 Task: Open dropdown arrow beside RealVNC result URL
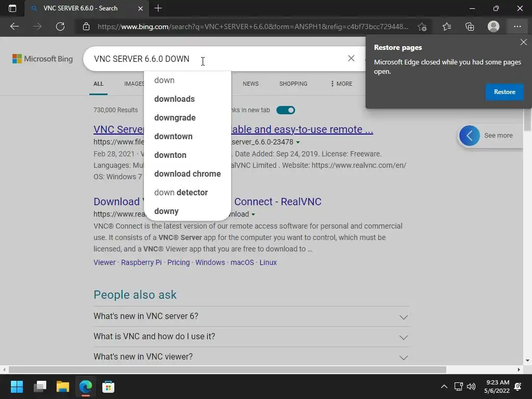pos(253,215)
